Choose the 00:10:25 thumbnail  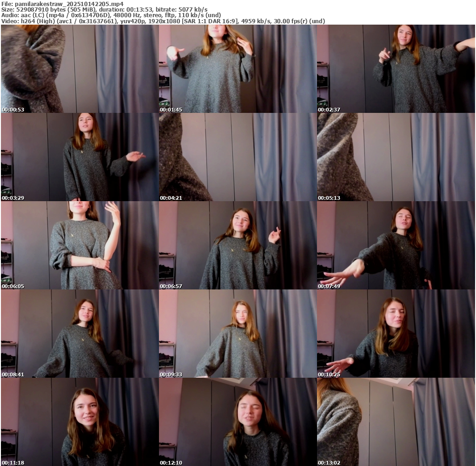point(396,334)
